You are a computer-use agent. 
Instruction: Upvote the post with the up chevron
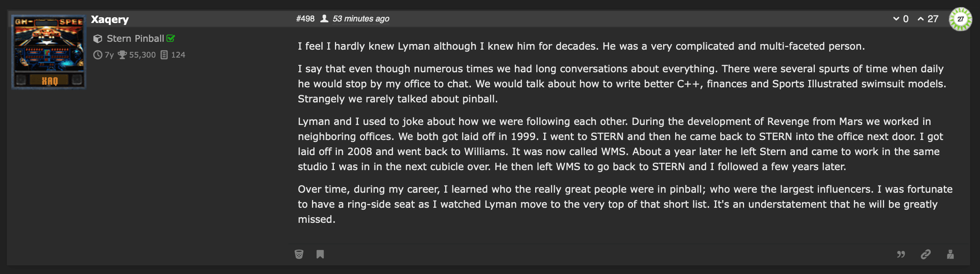pos(921,19)
